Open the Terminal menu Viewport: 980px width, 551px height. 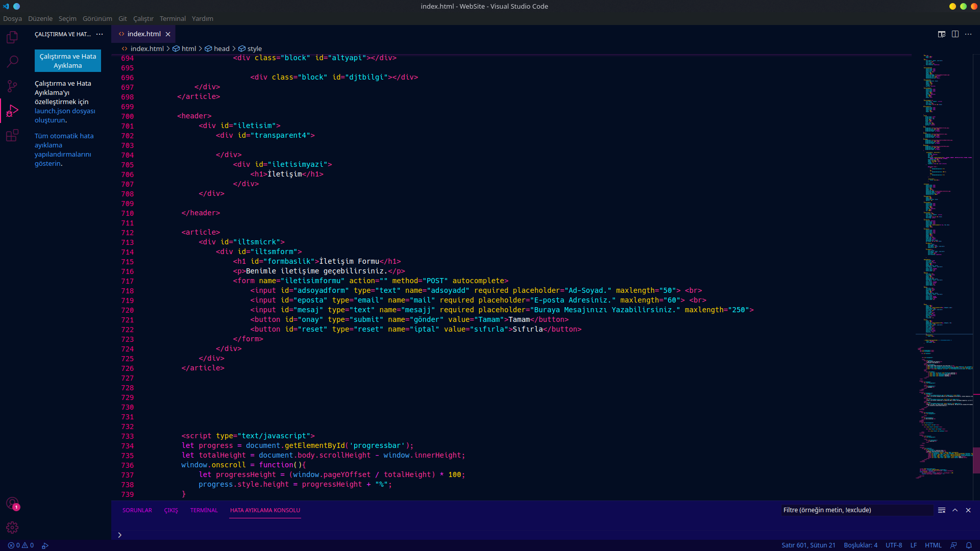click(x=173, y=18)
